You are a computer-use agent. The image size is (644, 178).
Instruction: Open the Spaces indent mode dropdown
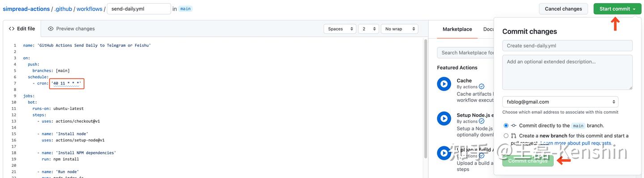[x=340, y=29]
